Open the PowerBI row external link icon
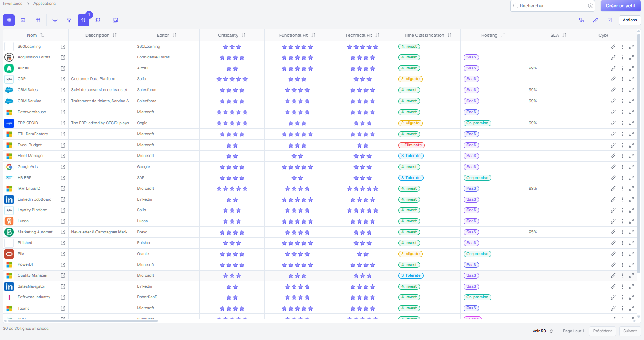This screenshot has height=340, width=644. (63, 265)
